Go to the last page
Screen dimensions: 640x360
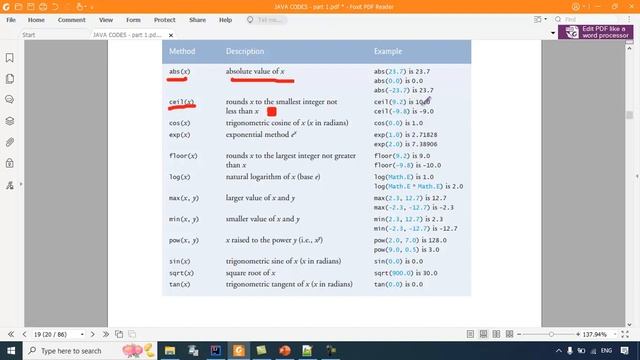pos(106,334)
